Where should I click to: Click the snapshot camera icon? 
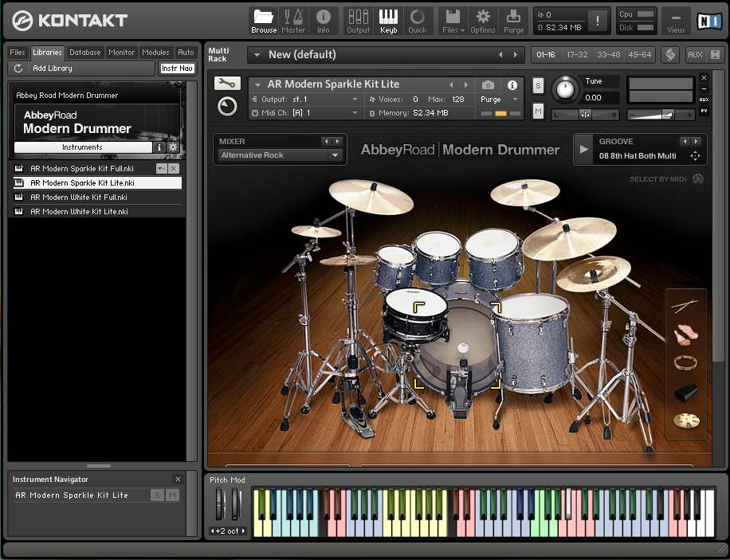[x=488, y=84]
